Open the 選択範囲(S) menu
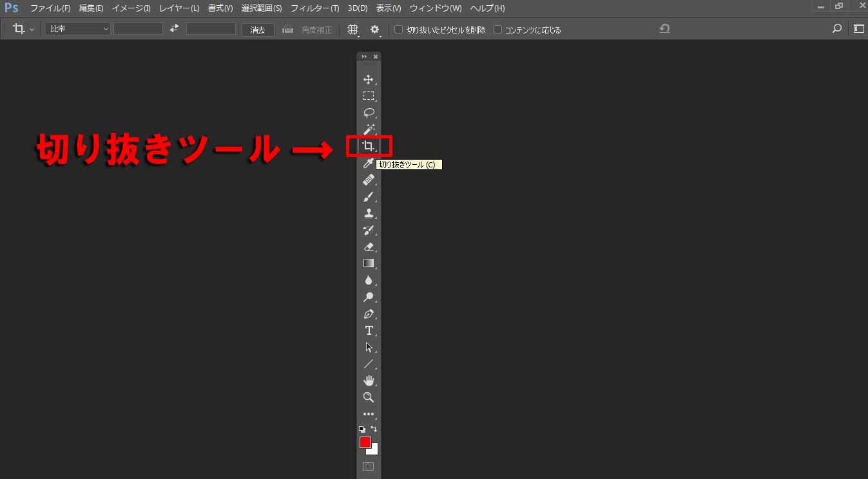This screenshot has width=868, height=479. (262, 8)
